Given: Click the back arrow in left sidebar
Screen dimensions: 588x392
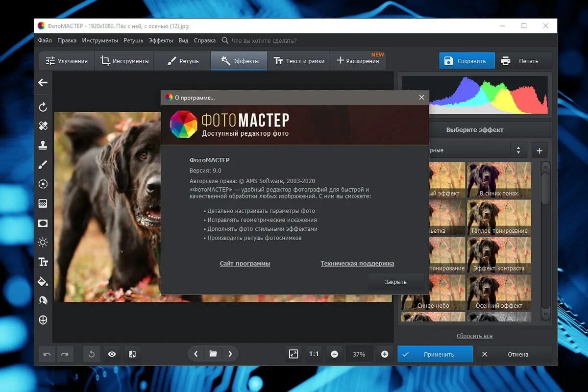Looking at the screenshot, I should point(43,82).
